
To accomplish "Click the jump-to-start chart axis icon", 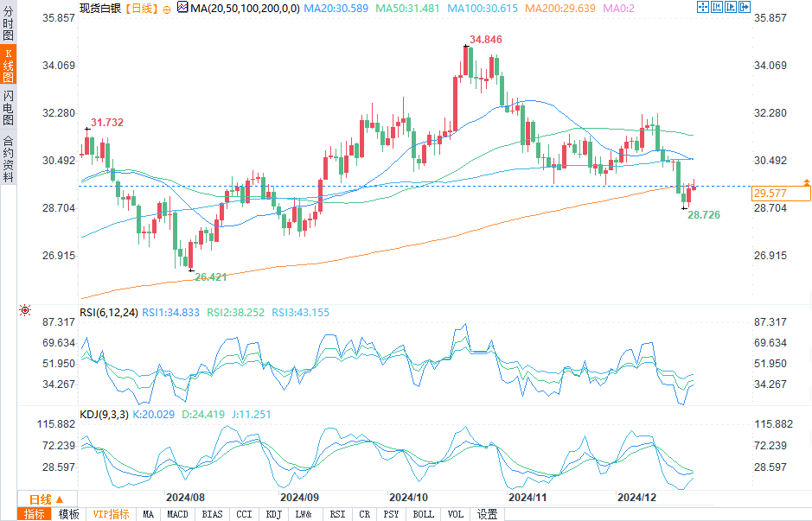I will 717,7.
